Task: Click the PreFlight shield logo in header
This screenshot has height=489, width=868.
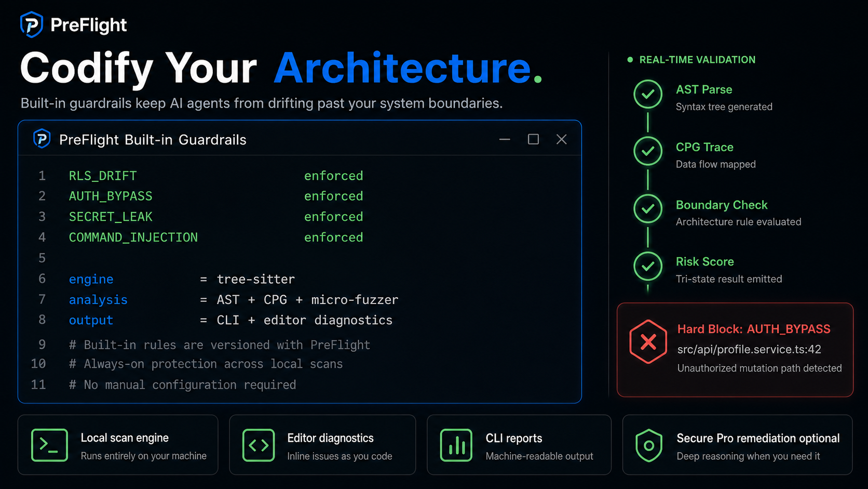Action: [x=31, y=24]
